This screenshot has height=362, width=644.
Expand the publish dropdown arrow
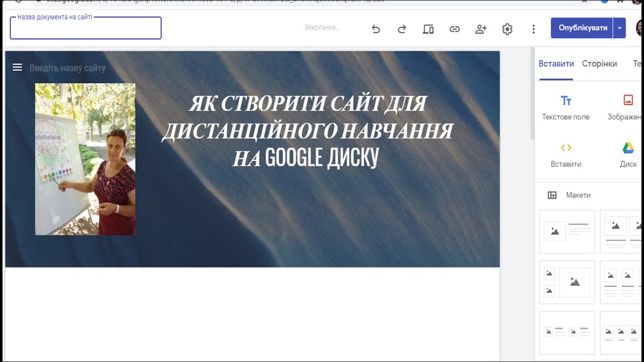click(619, 28)
